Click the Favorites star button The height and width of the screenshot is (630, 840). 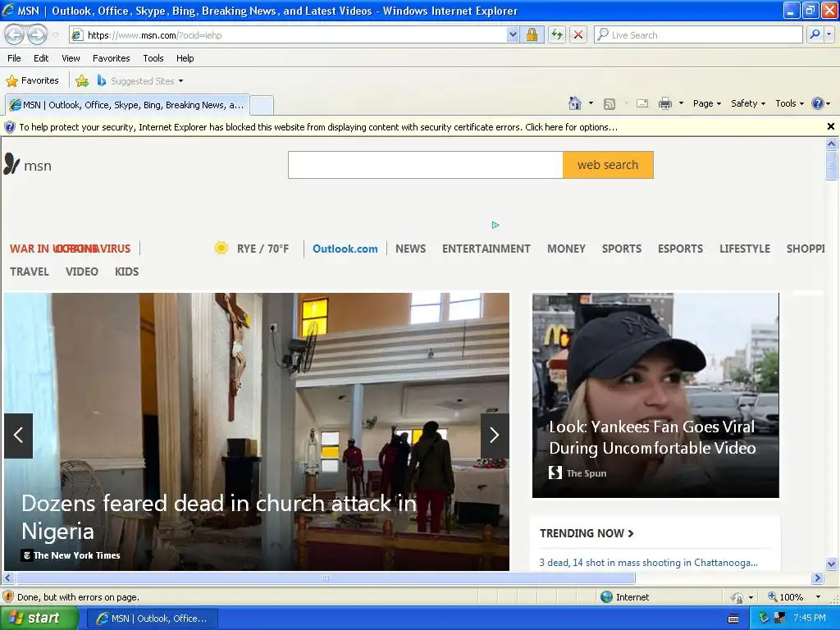click(x=32, y=81)
